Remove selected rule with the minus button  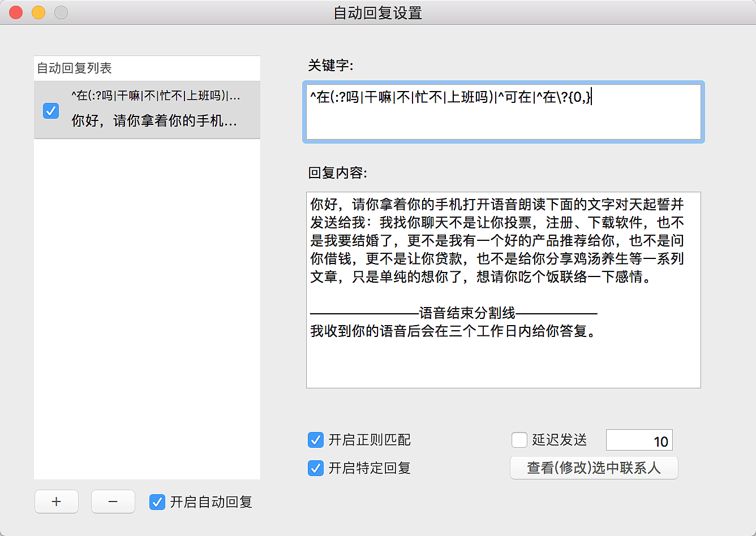pos(113,502)
